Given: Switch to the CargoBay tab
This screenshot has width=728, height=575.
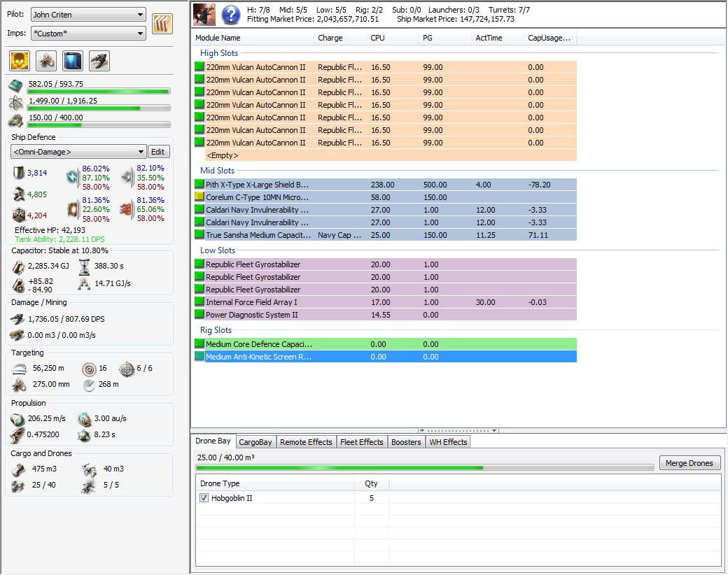Looking at the screenshot, I should pyautogui.click(x=255, y=442).
